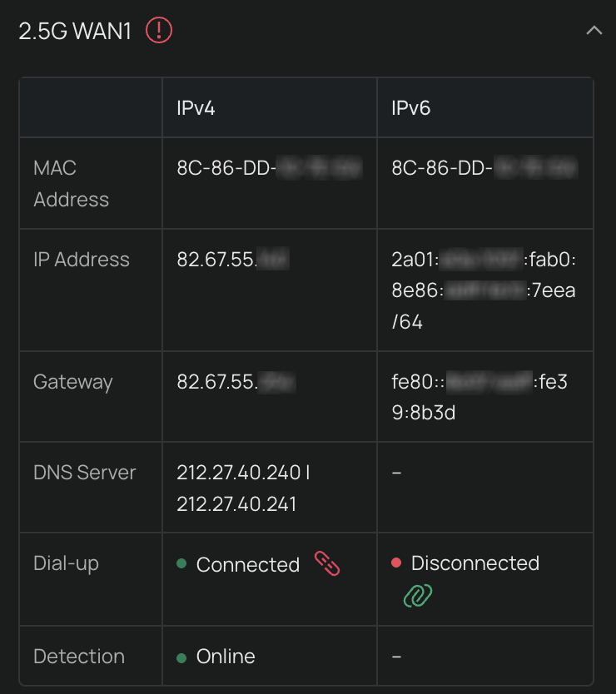
Task: Click the Disconnected status text
Action: tap(474, 563)
